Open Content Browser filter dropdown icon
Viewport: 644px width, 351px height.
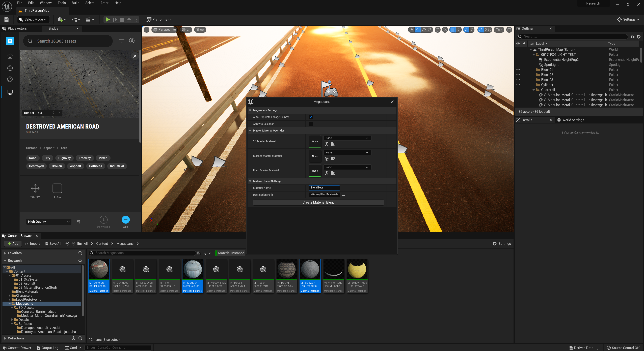pyautogui.click(x=207, y=253)
